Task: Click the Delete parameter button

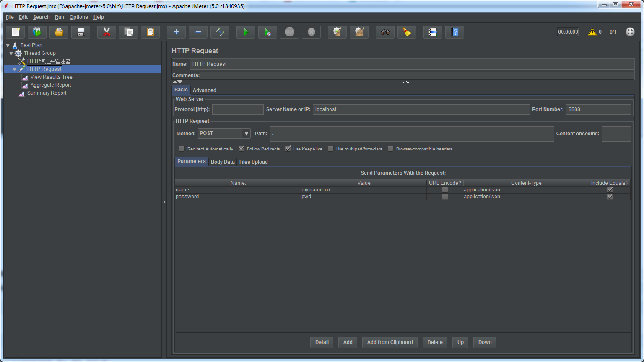Action: (x=435, y=342)
